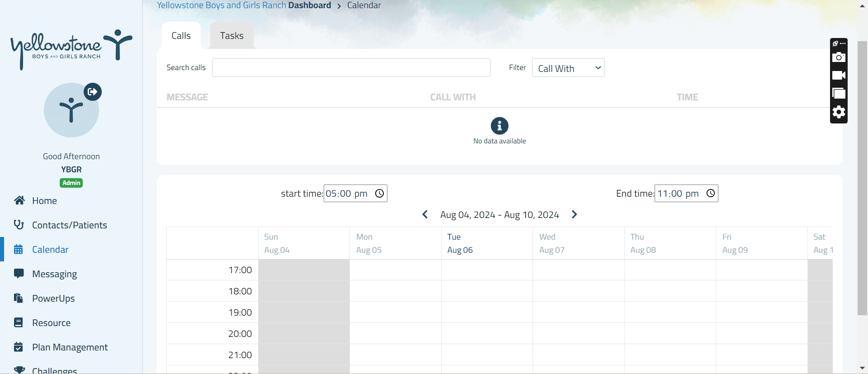Image resolution: width=868 pixels, height=374 pixels.
Task: Click the logout icon on profile avatar
Action: pyautogui.click(x=93, y=92)
